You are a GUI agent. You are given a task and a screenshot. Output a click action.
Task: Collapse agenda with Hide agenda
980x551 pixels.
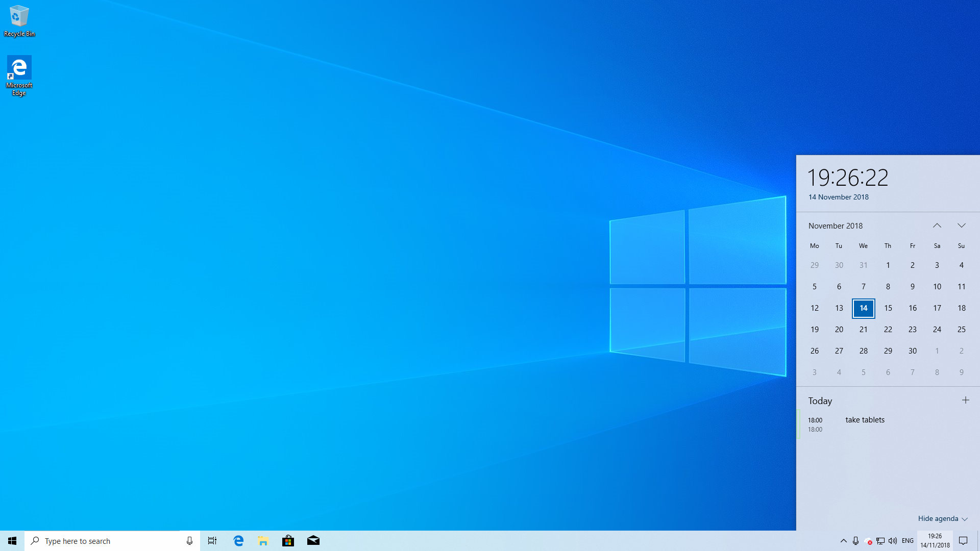942,518
